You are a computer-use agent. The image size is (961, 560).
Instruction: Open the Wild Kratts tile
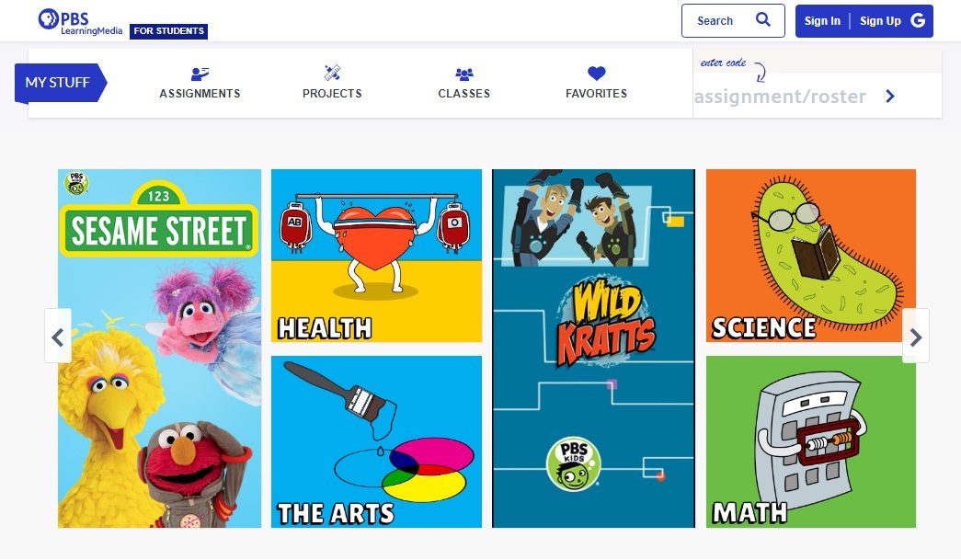pos(593,348)
